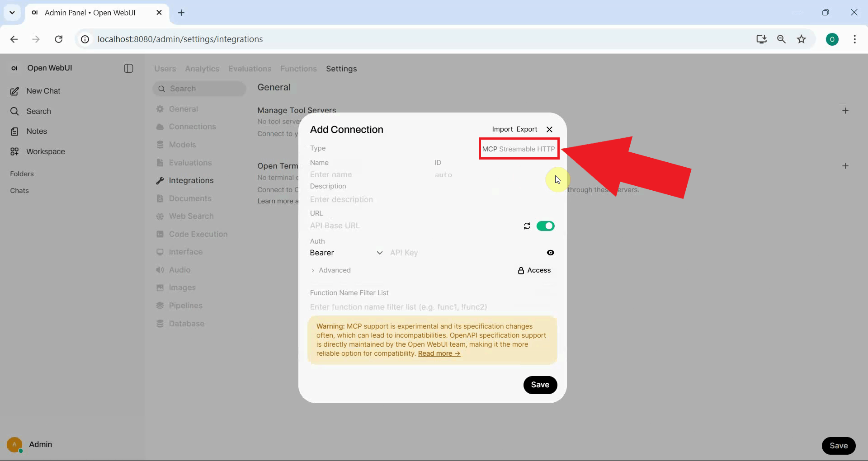Focus the function name filter list field

point(432,307)
